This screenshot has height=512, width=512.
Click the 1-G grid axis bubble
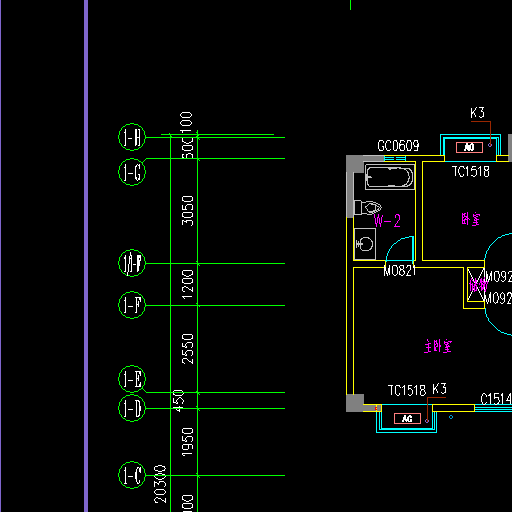(x=132, y=172)
